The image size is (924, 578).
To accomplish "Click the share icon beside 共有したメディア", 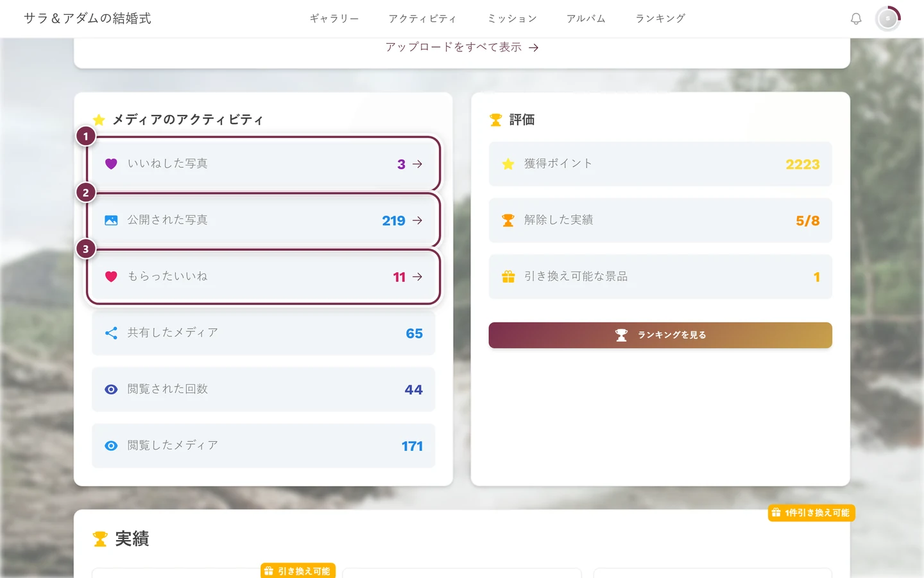I will (111, 333).
